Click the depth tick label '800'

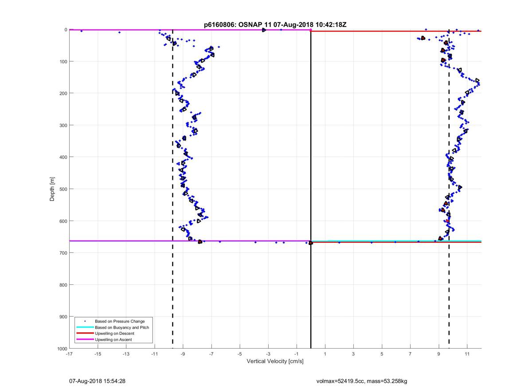pyautogui.click(x=63, y=285)
